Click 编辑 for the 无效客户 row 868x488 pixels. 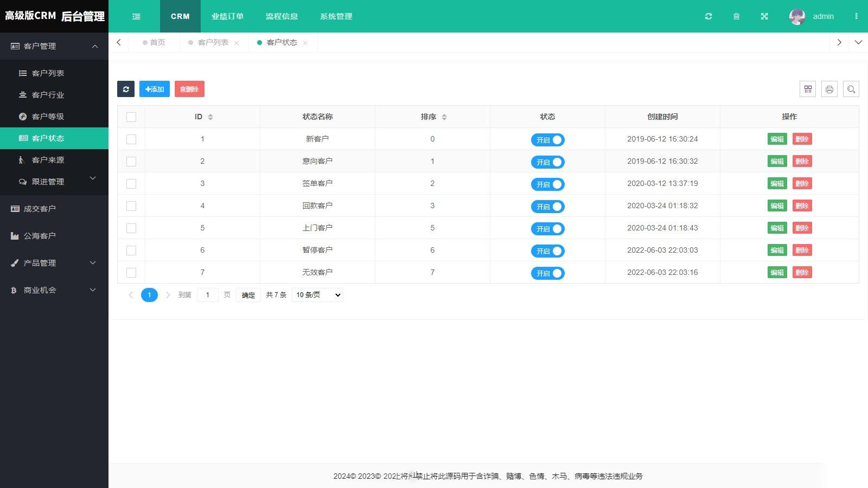click(x=777, y=273)
